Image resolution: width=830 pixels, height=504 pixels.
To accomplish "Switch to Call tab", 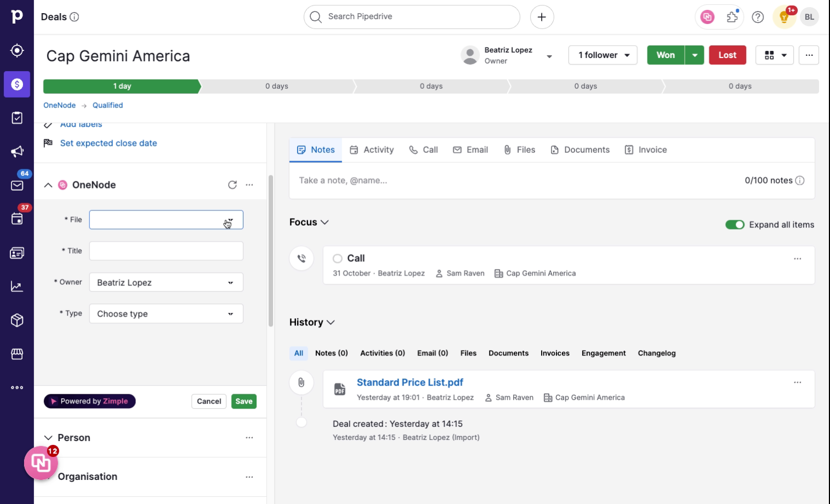I will coord(423,150).
